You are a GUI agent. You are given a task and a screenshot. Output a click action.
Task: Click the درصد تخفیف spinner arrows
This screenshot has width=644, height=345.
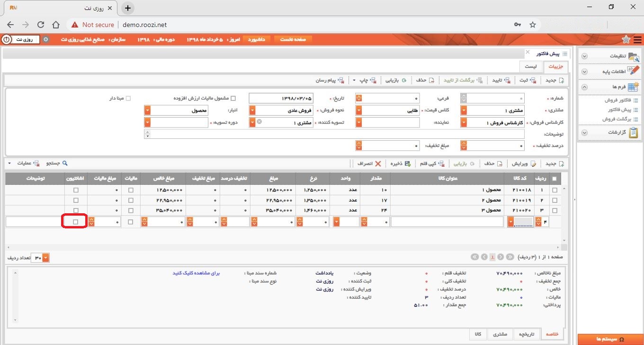pyautogui.click(x=463, y=146)
